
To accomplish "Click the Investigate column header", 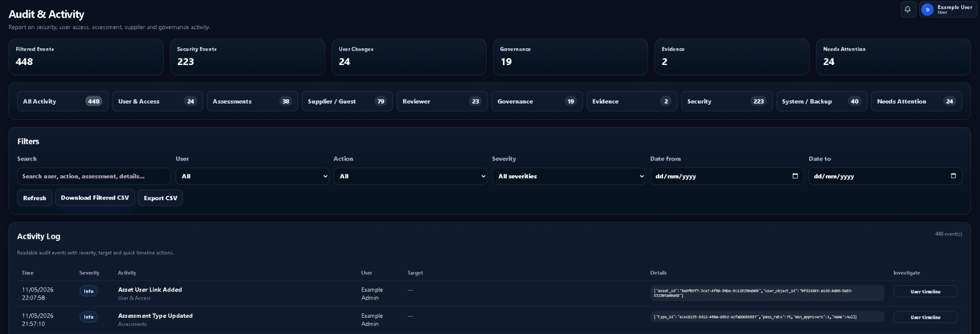I will pyautogui.click(x=907, y=273).
